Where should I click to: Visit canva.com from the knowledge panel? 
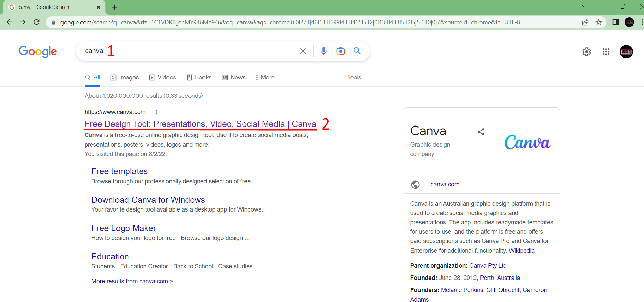445,184
